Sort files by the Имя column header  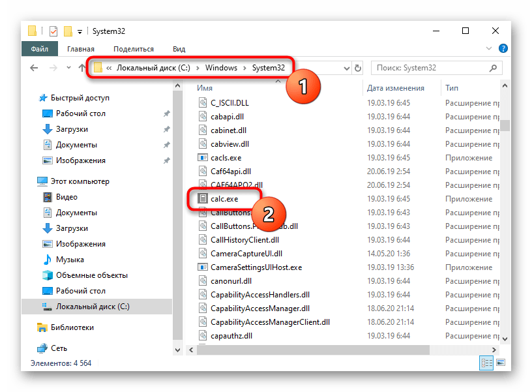205,88
